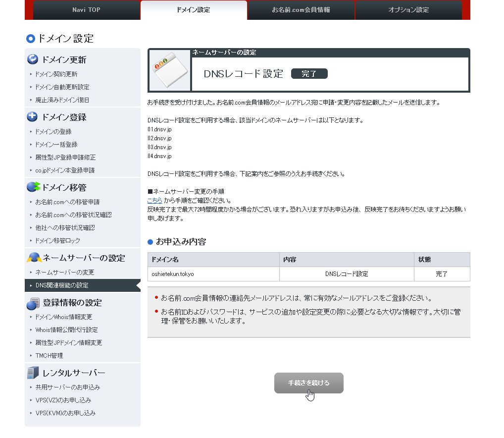Screen dimensions: 504x438
Task: Open the Navi TOP tab
Action: pyautogui.click(x=86, y=9)
